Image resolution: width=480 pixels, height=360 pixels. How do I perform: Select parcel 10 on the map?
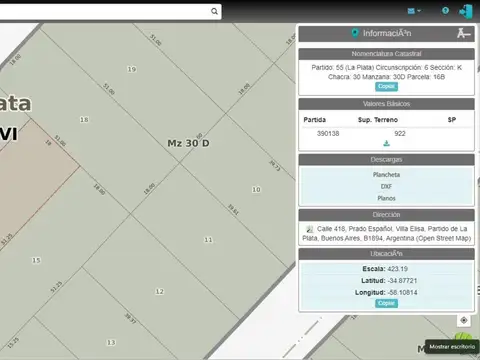[x=256, y=189]
